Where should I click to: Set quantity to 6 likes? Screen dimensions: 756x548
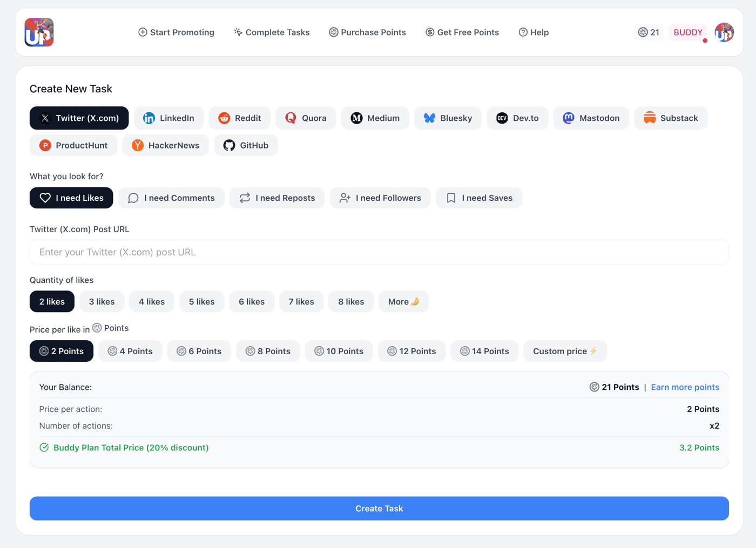252,302
